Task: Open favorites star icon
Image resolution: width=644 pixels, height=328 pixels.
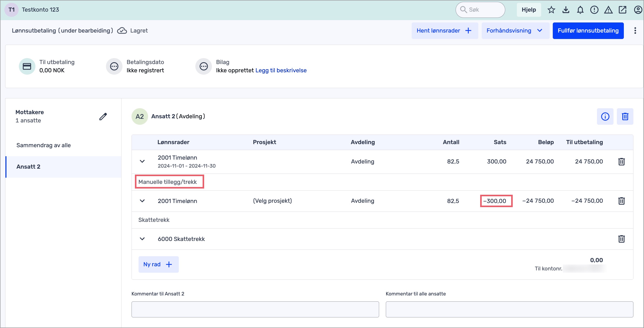Action: pyautogui.click(x=551, y=10)
